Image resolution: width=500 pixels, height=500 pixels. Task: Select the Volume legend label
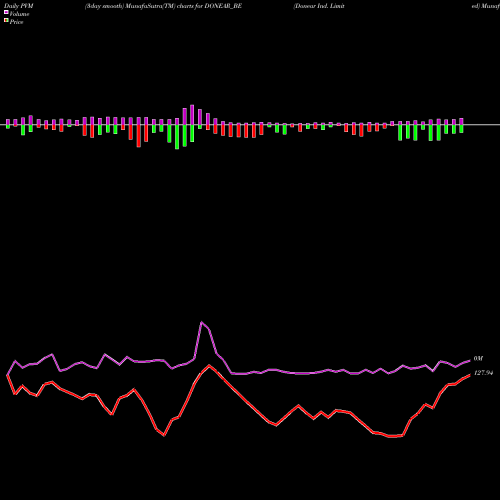(x=19, y=14)
